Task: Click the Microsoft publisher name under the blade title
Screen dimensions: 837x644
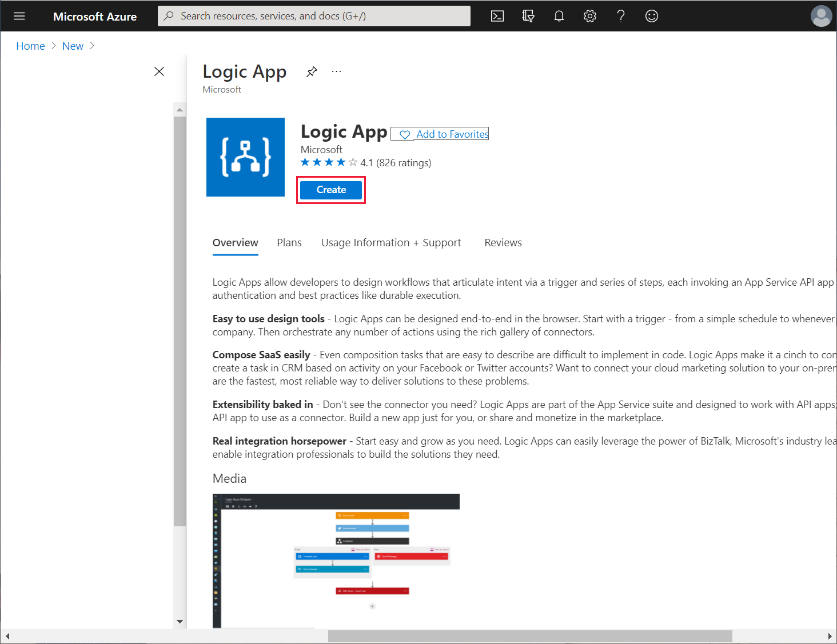Action: pyautogui.click(x=222, y=90)
